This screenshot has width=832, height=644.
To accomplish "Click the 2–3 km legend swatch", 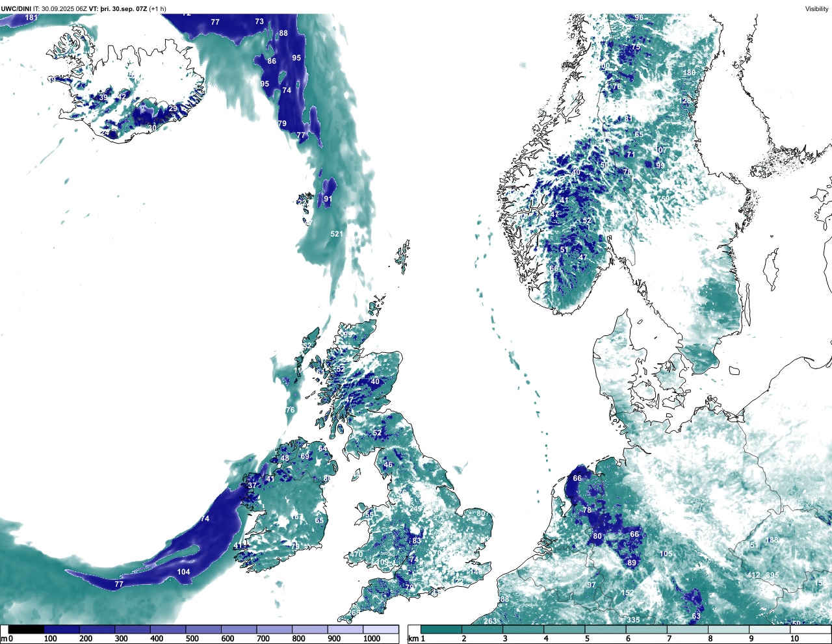I will 482,630.
